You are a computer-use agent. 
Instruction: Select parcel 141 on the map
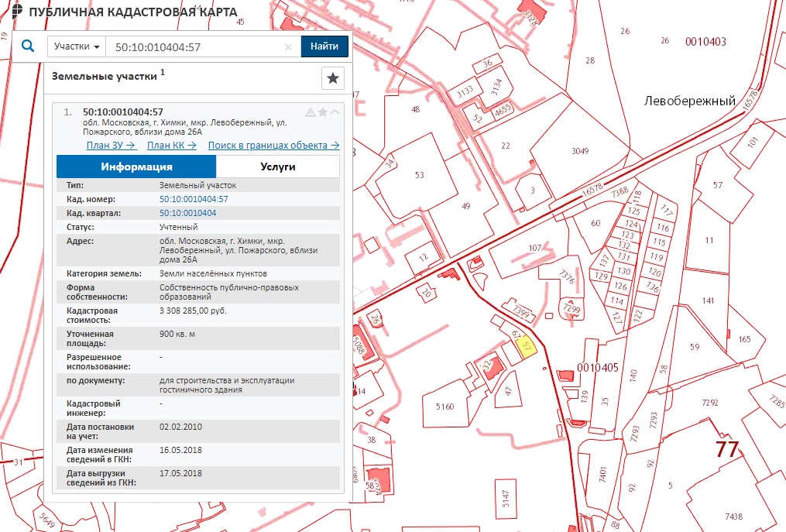click(708, 301)
